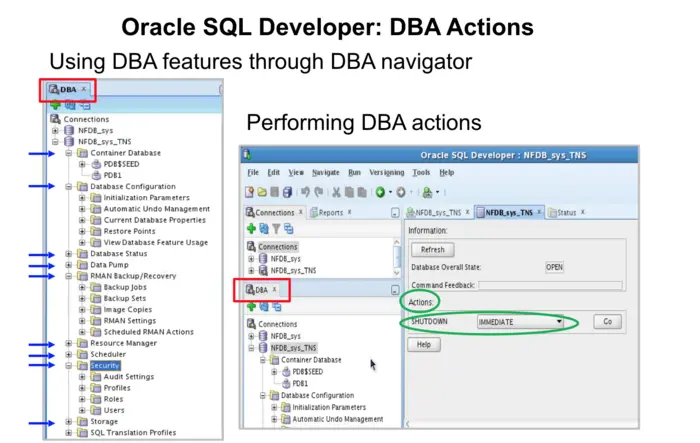Click the Cut scissors icon in main toolbar

coord(336,192)
